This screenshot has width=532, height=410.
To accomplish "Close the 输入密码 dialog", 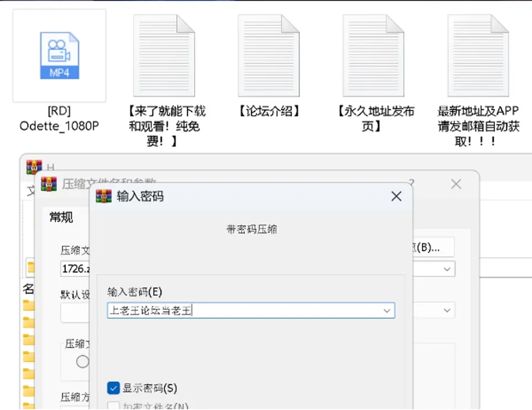I will (396, 196).
